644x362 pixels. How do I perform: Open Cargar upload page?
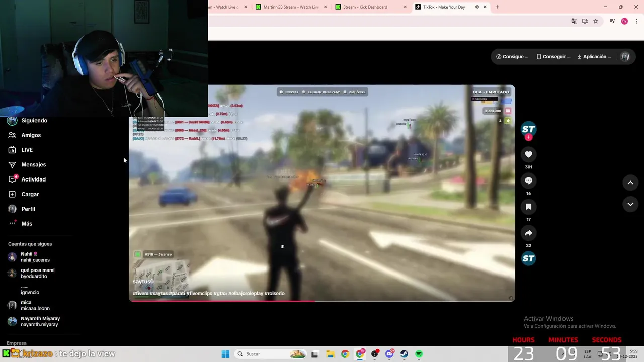(x=24, y=194)
